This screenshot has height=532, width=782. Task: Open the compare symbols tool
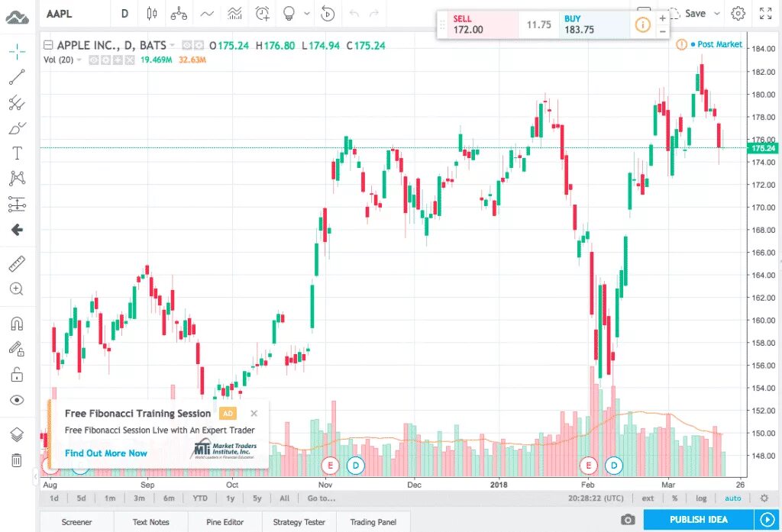tap(179, 14)
